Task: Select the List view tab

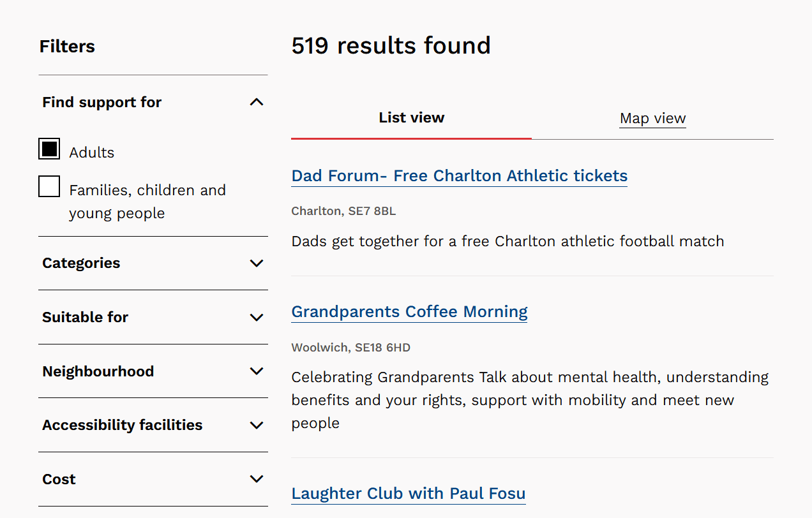Action: tap(411, 117)
